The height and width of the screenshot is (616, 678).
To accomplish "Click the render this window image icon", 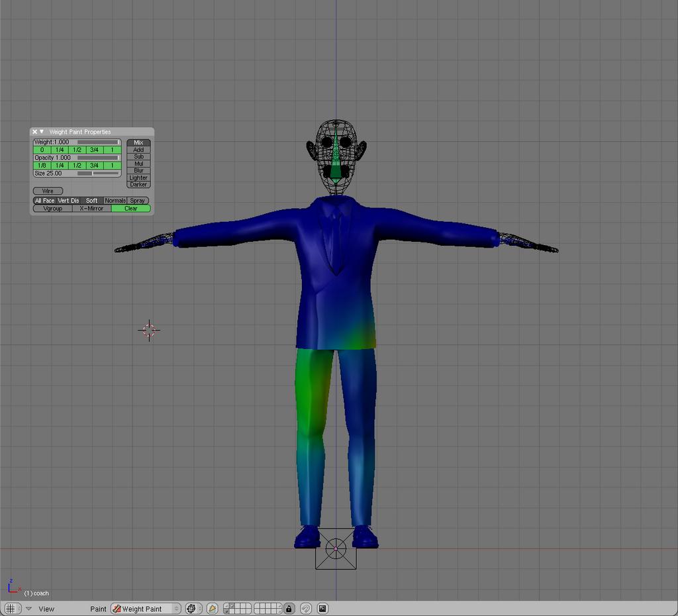I will [x=322, y=609].
